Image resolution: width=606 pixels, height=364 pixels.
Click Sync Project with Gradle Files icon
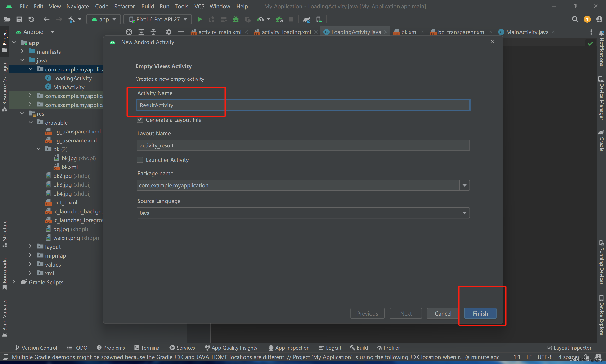pos(306,19)
